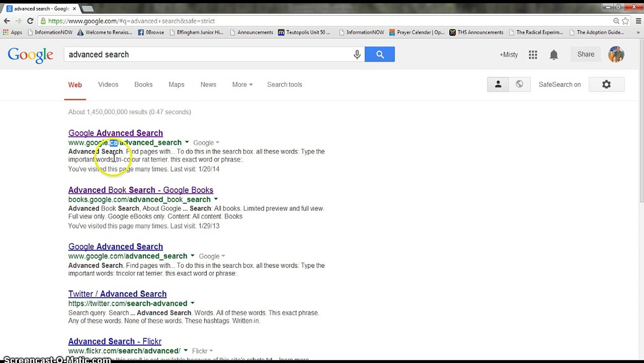Open the account profile picture

click(616, 54)
